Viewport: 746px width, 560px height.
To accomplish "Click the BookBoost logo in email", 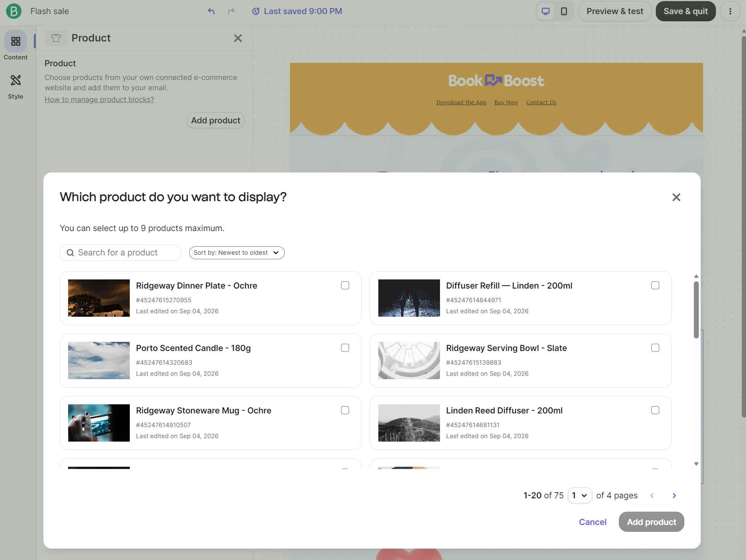I will click(496, 81).
